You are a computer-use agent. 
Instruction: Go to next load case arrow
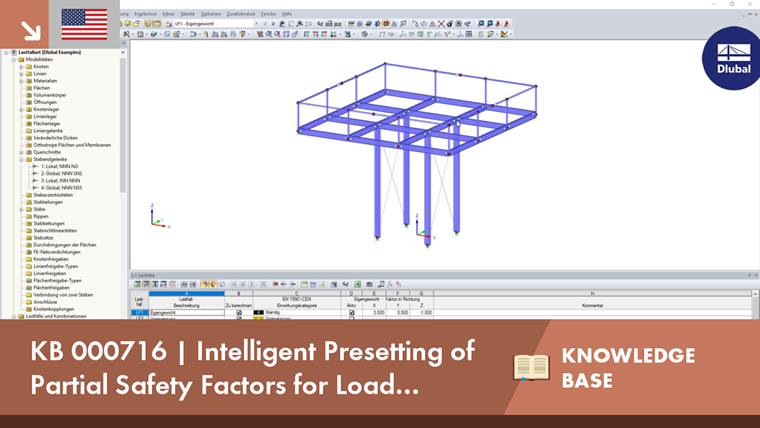273,24
